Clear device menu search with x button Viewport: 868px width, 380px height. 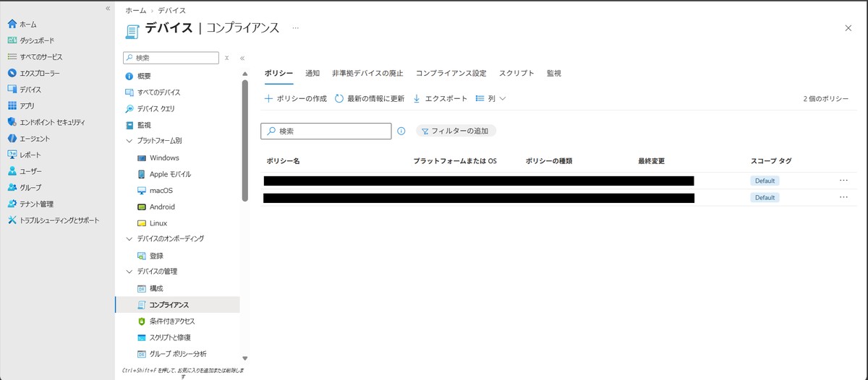tap(226, 58)
